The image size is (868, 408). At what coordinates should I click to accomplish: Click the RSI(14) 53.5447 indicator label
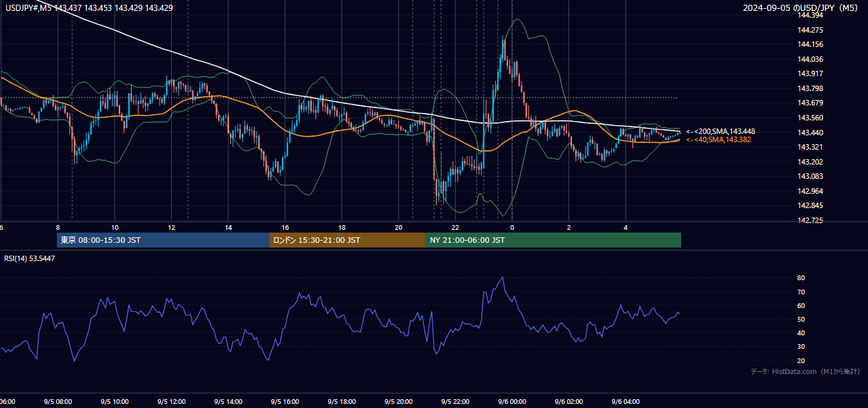tap(30, 258)
